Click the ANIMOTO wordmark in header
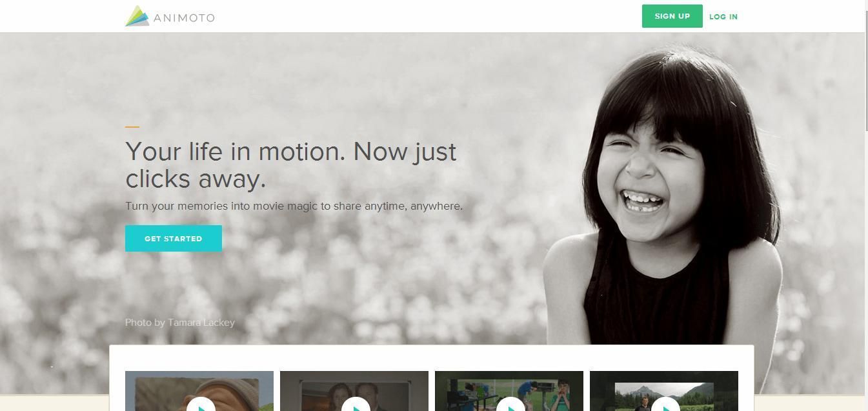The height and width of the screenshot is (411, 868). [184, 18]
